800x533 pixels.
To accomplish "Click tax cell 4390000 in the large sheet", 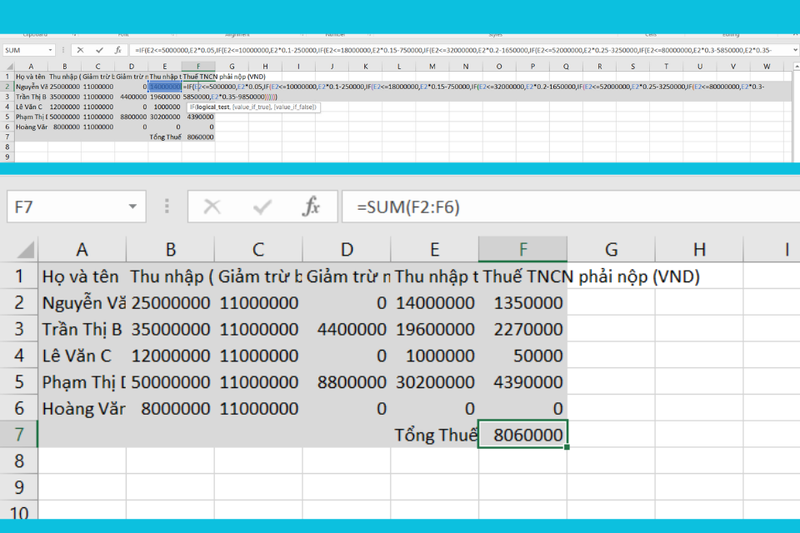I will (x=523, y=382).
